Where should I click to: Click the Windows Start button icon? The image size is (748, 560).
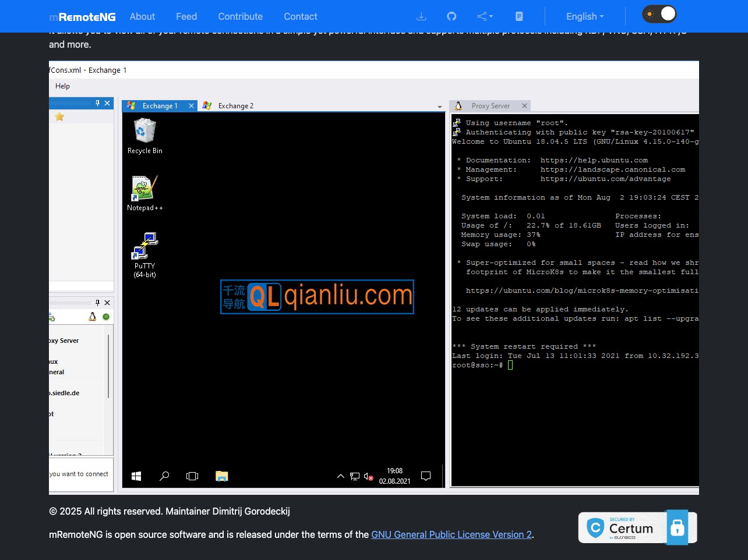[x=136, y=476]
